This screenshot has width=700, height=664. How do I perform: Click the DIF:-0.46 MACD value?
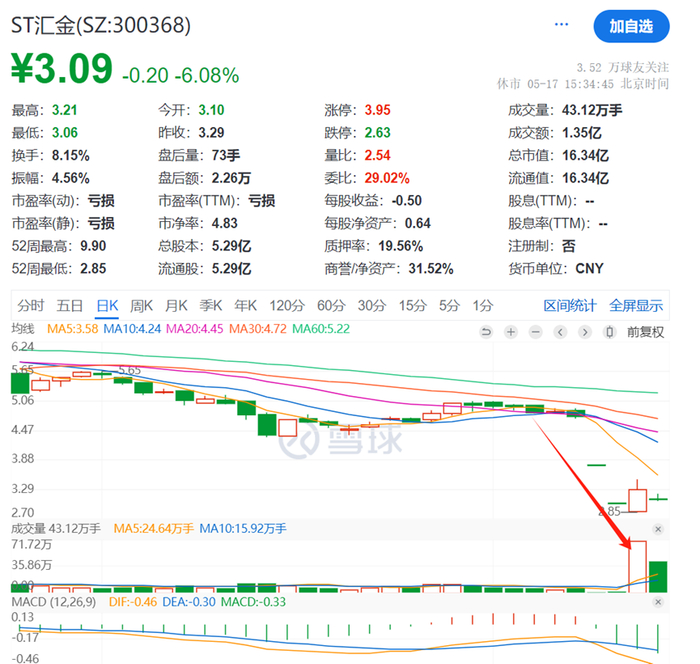pos(133,602)
